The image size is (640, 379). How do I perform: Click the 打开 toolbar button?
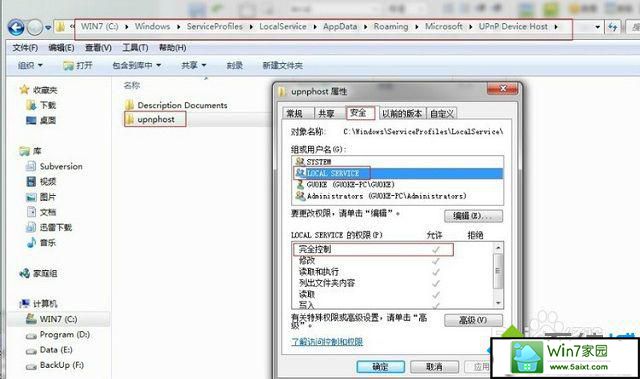[78, 65]
